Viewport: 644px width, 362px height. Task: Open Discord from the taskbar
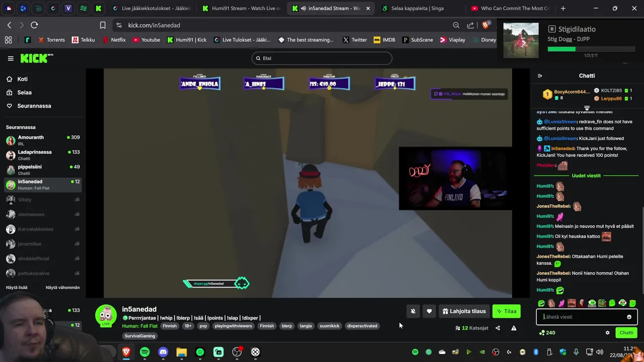(163, 352)
